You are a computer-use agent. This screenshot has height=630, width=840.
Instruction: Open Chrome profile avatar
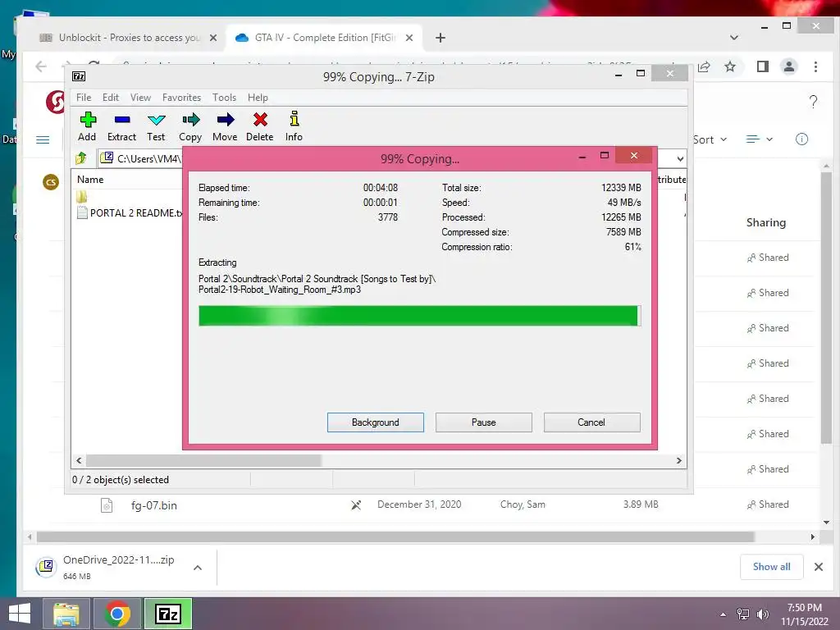[789, 66]
